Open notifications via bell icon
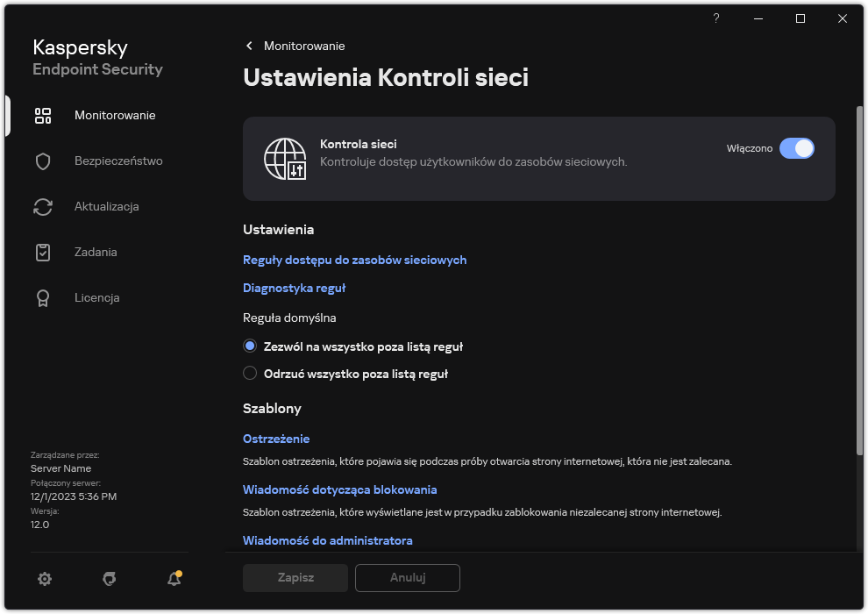Screen dimensions: 868x614 click(x=174, y=580)
